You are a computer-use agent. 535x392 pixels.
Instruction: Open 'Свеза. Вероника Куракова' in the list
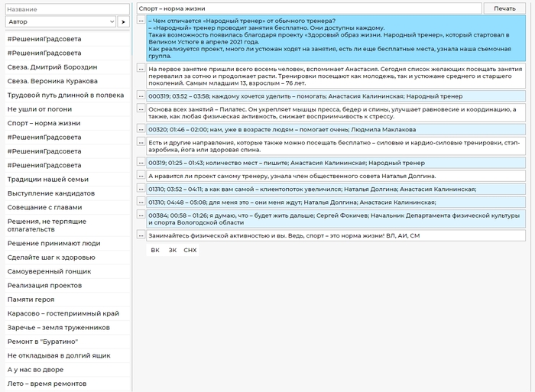tap(67, 81)
